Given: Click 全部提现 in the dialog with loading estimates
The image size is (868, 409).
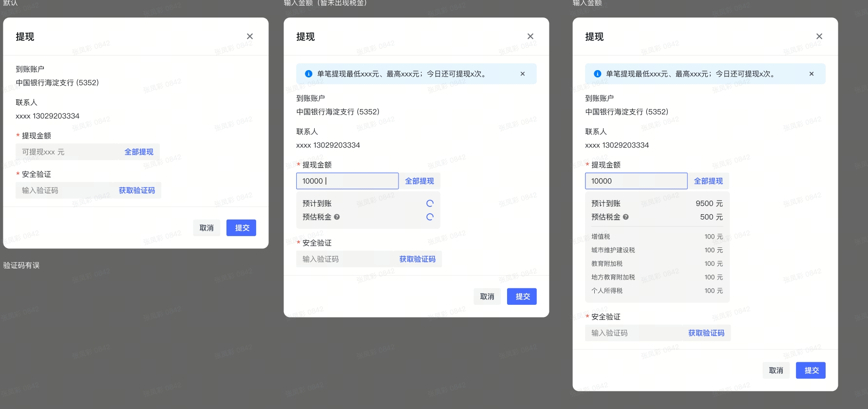Looking at the screenshot, I should [x=419, y=181].
